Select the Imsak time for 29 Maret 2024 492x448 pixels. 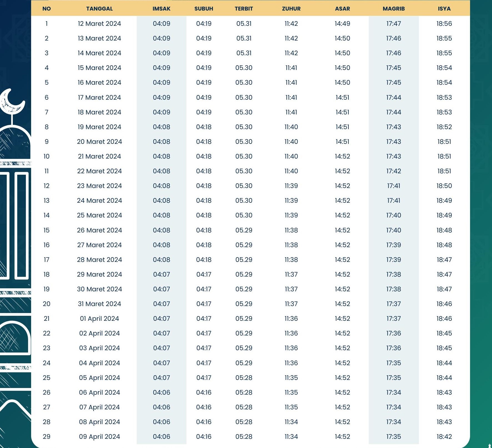(x=161, y=274)
